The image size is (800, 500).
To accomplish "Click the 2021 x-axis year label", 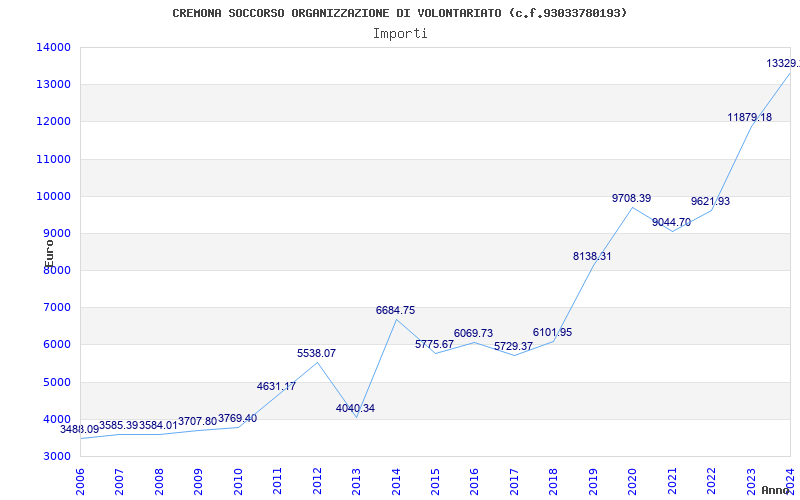I will 672,482.
